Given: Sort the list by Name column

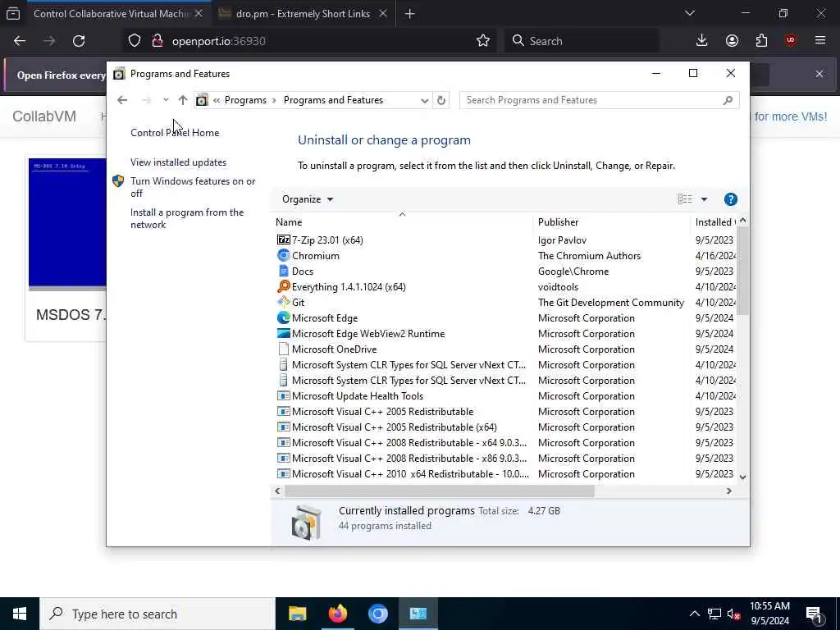Looking at the screenshot, I should pos(402,221).
